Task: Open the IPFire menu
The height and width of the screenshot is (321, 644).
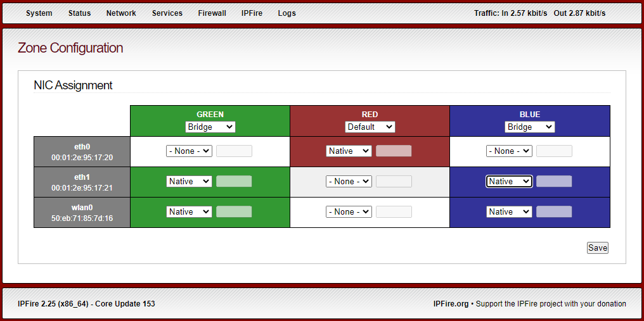Action: pos(252,13)
